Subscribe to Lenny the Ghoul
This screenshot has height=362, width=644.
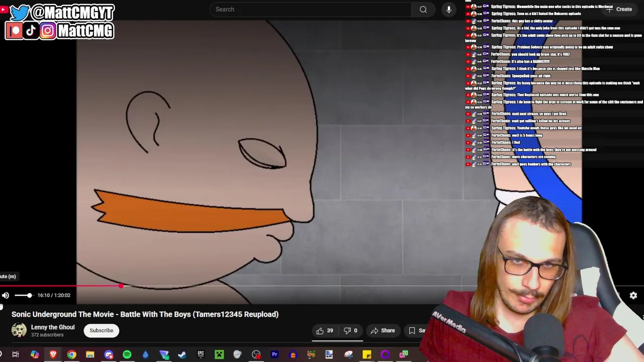tap(101, 330)
